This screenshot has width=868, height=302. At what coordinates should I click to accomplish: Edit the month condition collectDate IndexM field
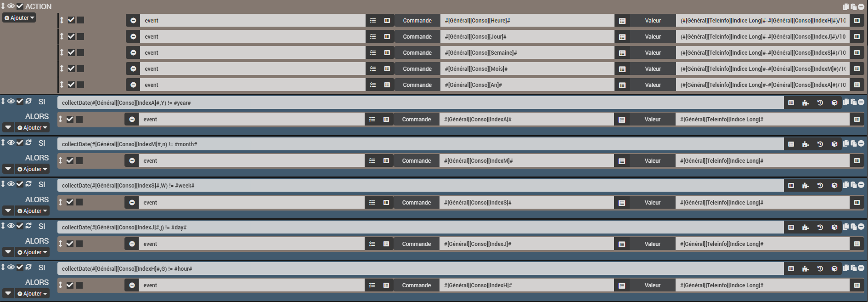click(420, 144)
